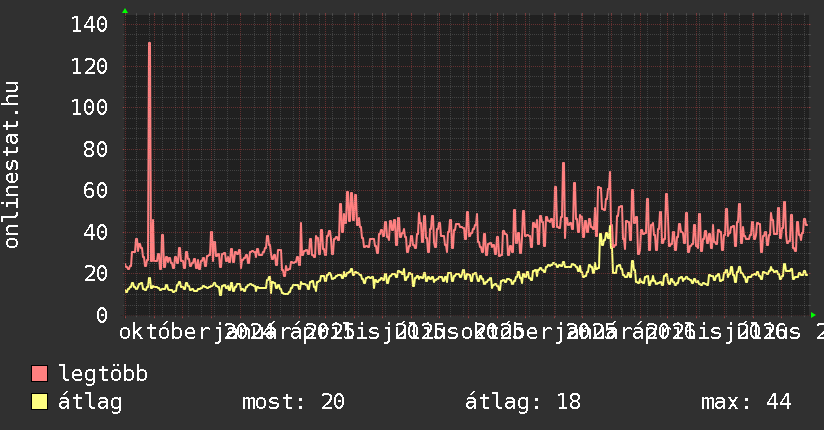Click the 'most: 20' statistic

[293, 402]
